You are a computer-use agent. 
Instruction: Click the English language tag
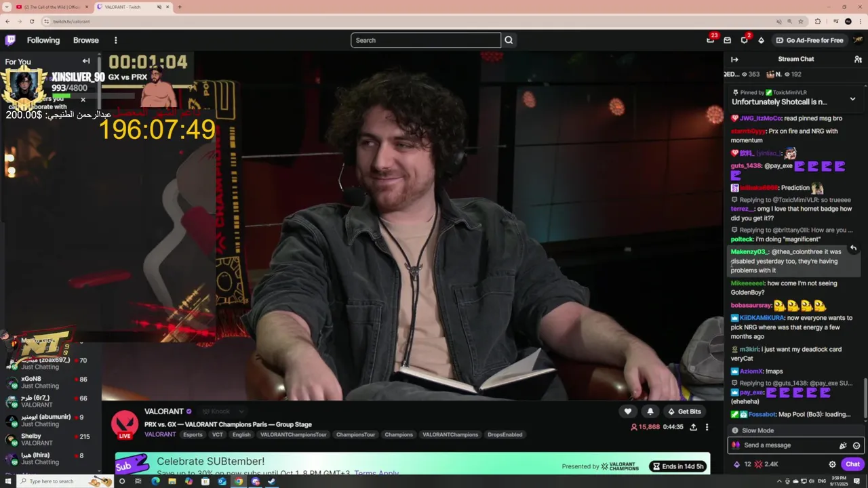click(x=241, y=434)
